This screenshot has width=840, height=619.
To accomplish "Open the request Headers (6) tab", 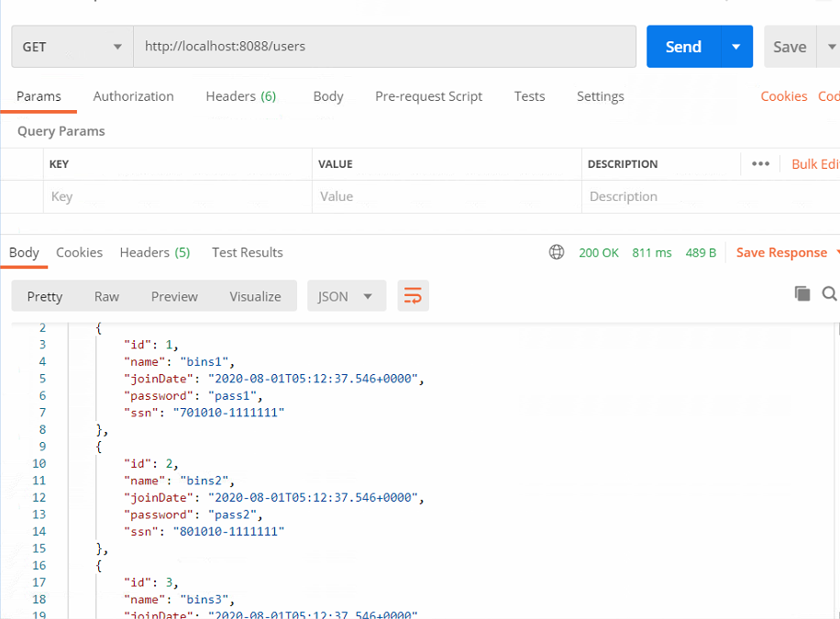I will (x=240, y=96).
